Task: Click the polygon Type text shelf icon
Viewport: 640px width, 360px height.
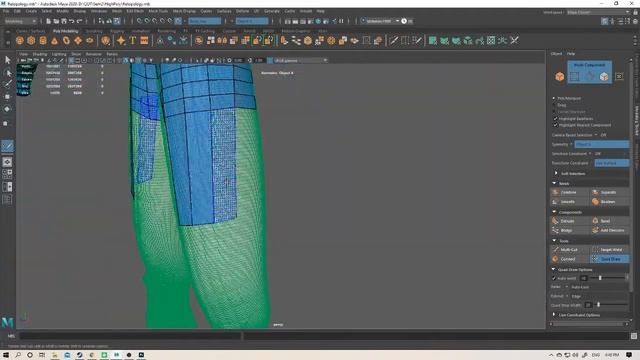Action: pos(132,40)
